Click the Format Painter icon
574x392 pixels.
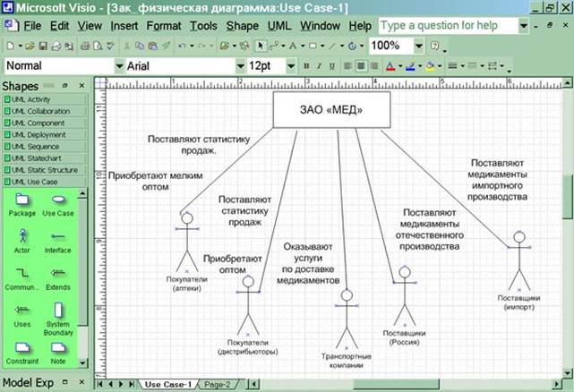pos(166,46)
